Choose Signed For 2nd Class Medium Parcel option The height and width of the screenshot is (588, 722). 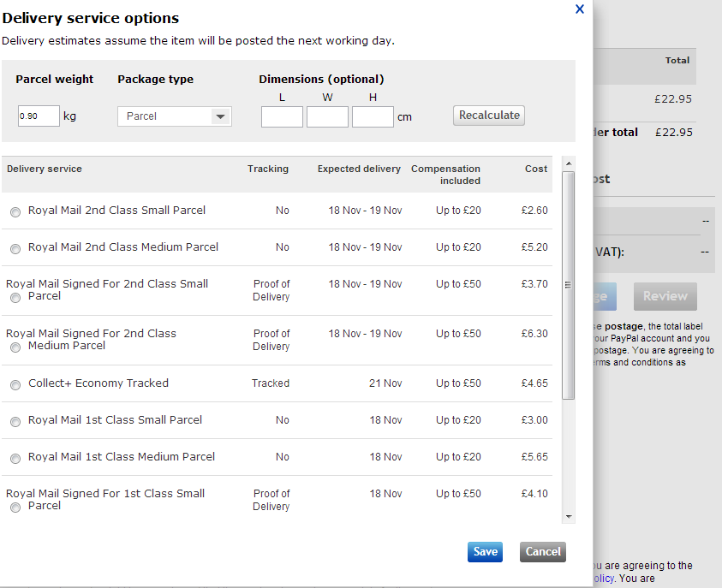[x=15, y=347]
